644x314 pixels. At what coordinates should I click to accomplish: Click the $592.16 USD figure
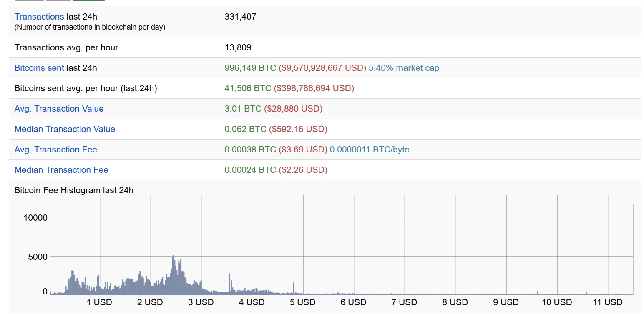click(x=298, y=129)
